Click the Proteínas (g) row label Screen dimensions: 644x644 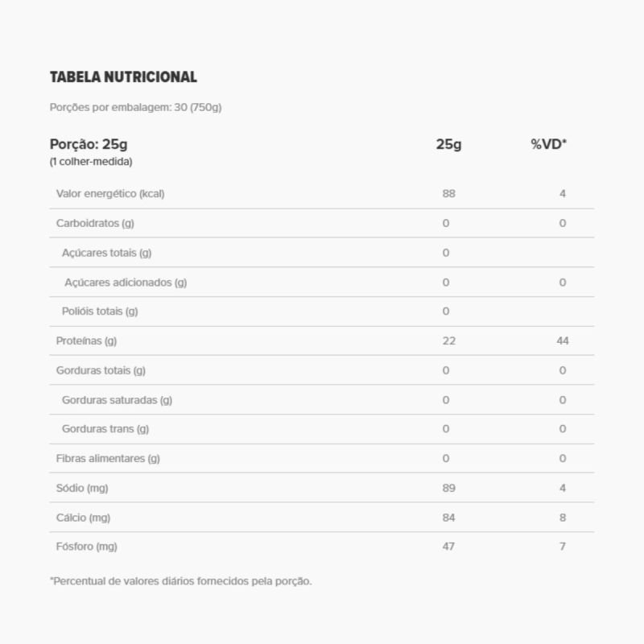tap(86, 341)
